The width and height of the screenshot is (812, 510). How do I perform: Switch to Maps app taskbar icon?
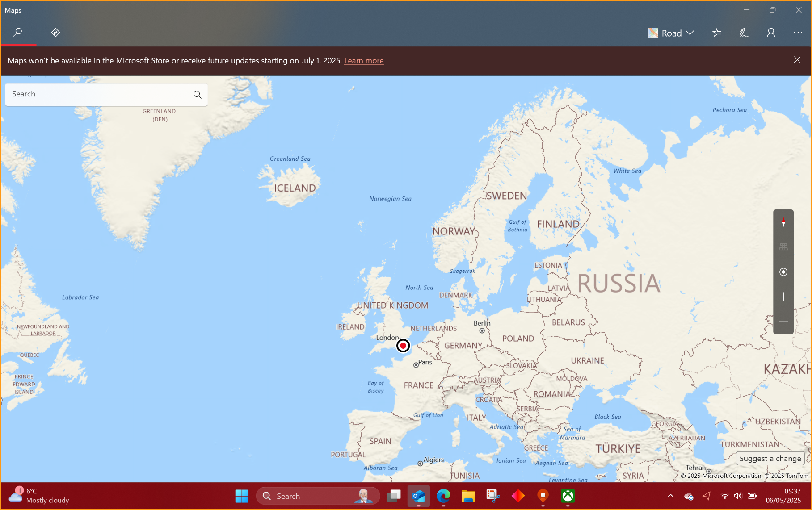click(x=543, y=496)
